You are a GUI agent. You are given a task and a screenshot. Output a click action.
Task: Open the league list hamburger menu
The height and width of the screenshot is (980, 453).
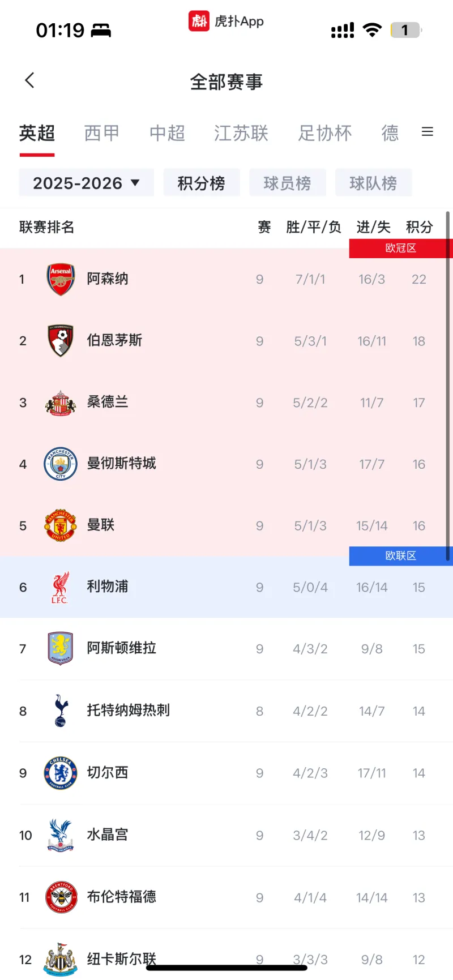click(428, 132)
